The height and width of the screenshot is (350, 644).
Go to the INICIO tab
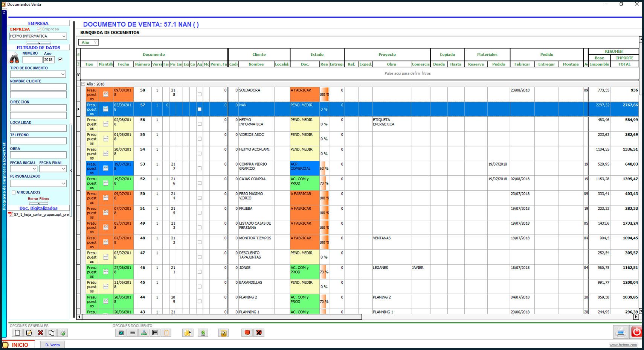point(20,345)
